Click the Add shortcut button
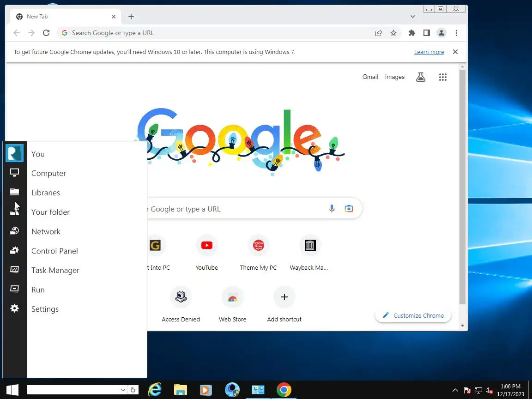Viewport: 532px width, 399px height. pos(284,304)
